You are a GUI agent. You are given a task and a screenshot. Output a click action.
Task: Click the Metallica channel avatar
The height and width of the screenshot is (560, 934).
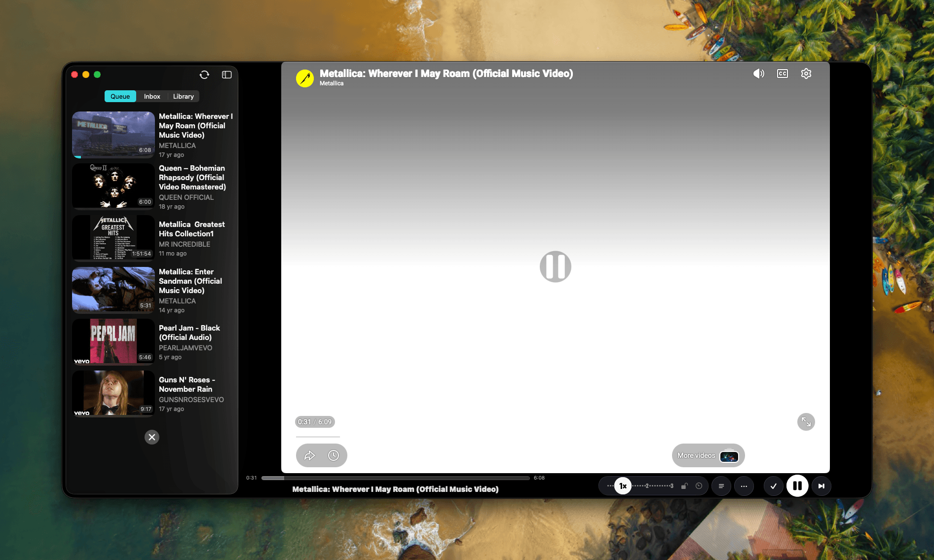tap(305, 78)
